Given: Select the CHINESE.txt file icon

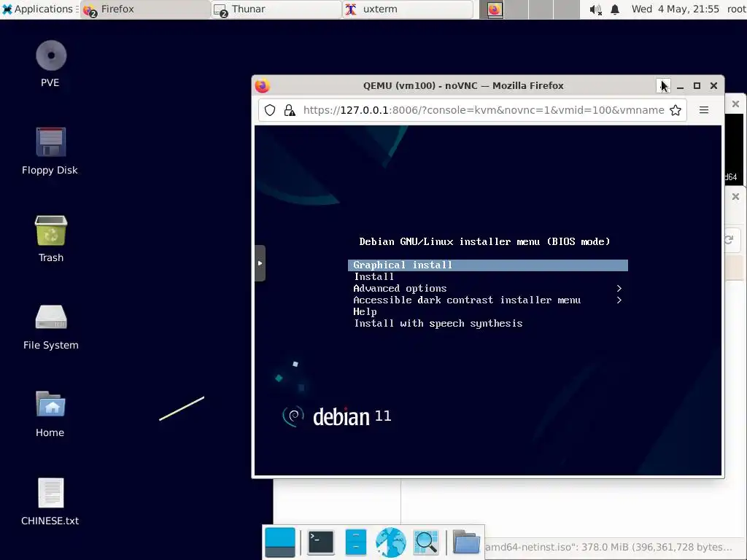Looking at the screenshot, I should click(x=50, y=493).
